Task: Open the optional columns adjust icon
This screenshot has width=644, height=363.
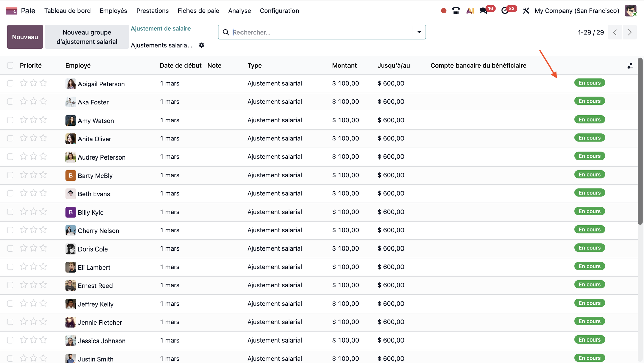Action: pos(630,66)
